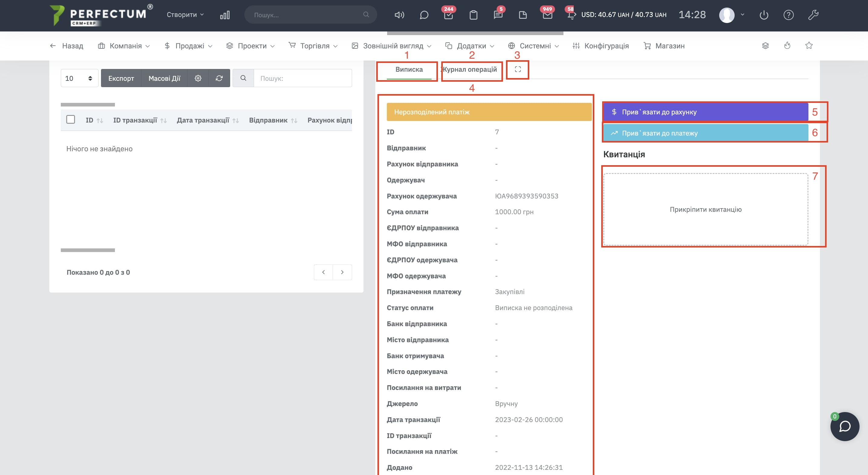868x475 pixels.
Task: Open the help question mark icon
Action: click(788, 15)
